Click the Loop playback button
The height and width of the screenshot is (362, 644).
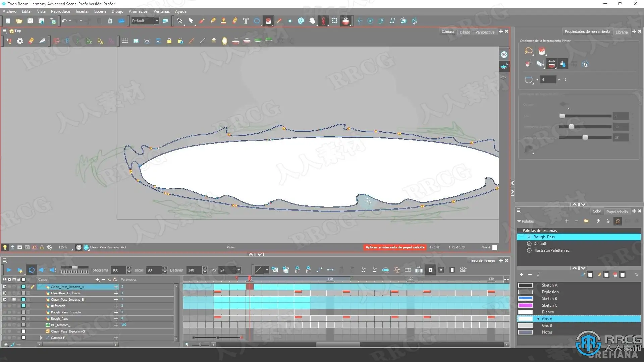point(32,270)
